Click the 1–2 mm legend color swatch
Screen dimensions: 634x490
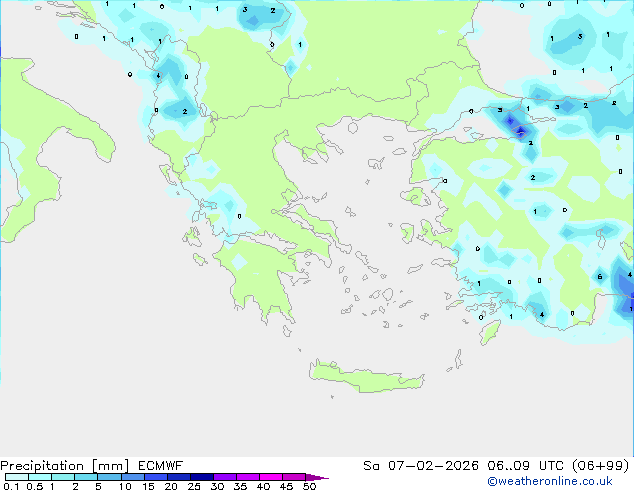[x=63, y=477]
